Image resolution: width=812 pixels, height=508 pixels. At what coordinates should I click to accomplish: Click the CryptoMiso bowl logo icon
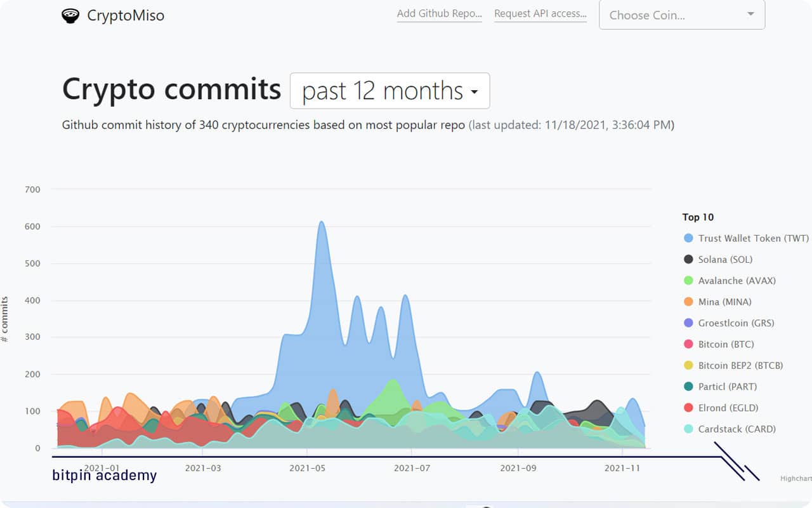click(70, 16)
